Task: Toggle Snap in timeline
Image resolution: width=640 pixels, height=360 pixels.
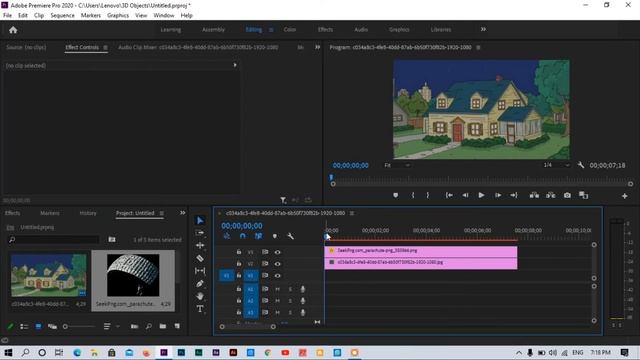Action: (243, 236)
